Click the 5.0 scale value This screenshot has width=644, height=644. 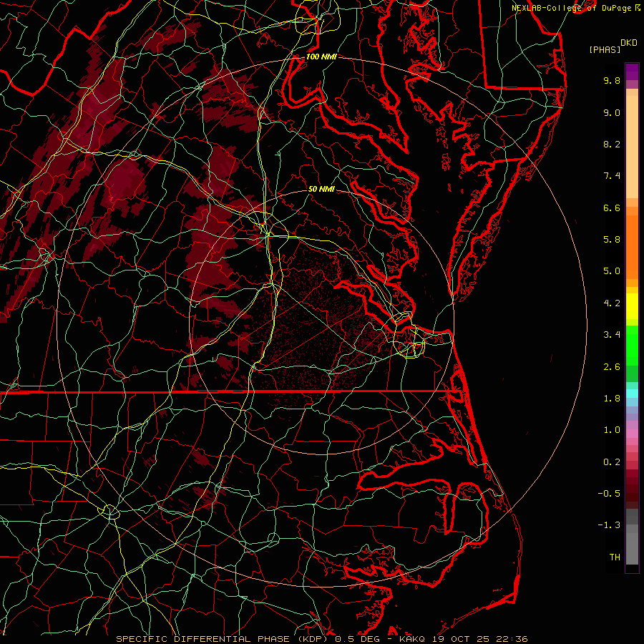[612, 271]
